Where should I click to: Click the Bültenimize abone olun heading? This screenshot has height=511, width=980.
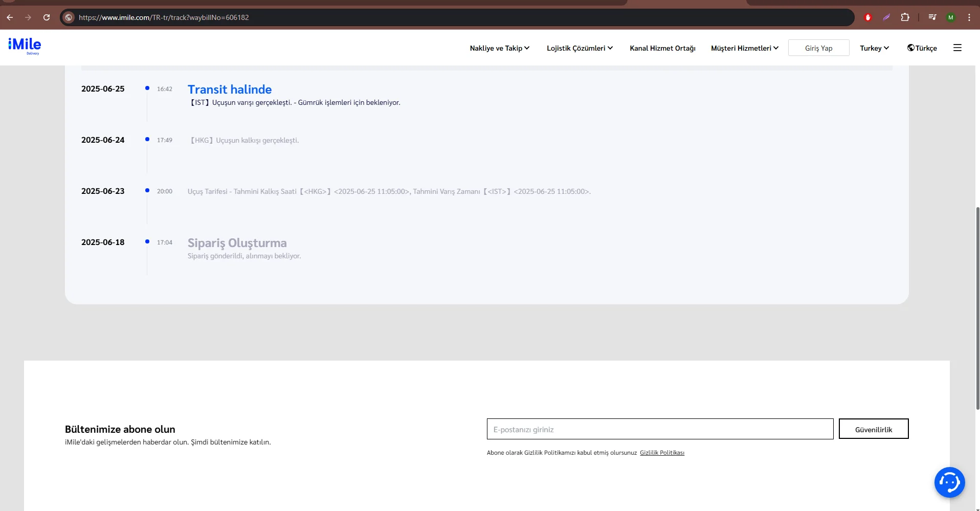coord(120,429)
